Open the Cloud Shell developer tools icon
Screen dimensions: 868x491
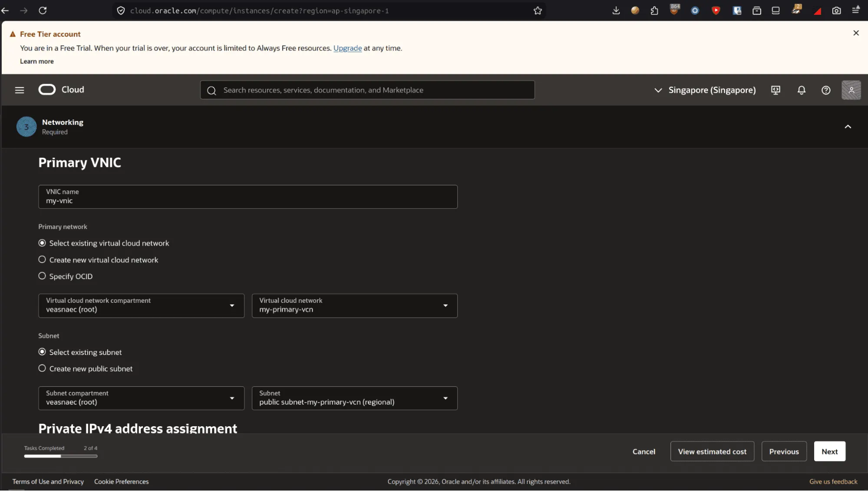(776, 90)
